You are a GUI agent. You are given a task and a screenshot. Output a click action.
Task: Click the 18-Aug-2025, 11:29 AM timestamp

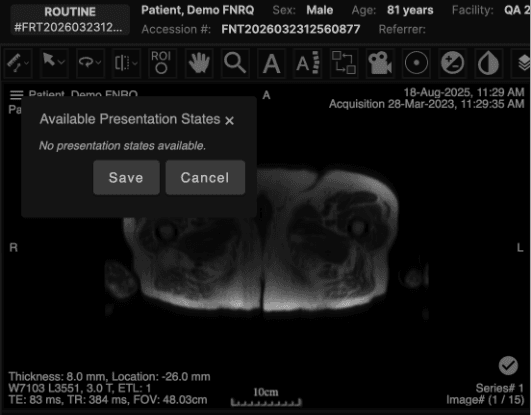(x=464, y=92)
